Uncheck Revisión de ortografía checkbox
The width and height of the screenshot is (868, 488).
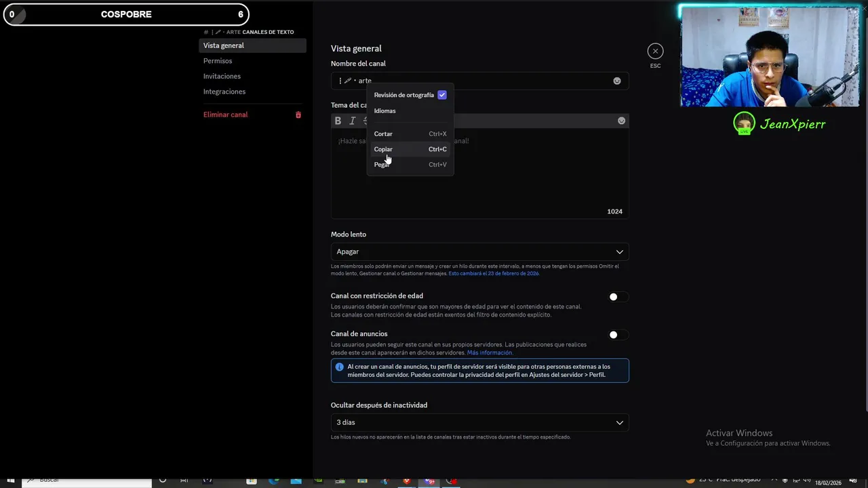pos(442,95)
